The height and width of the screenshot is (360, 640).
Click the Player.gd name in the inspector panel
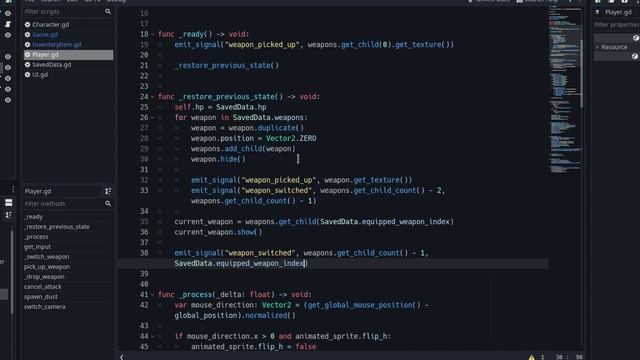(x=618, y=12)
